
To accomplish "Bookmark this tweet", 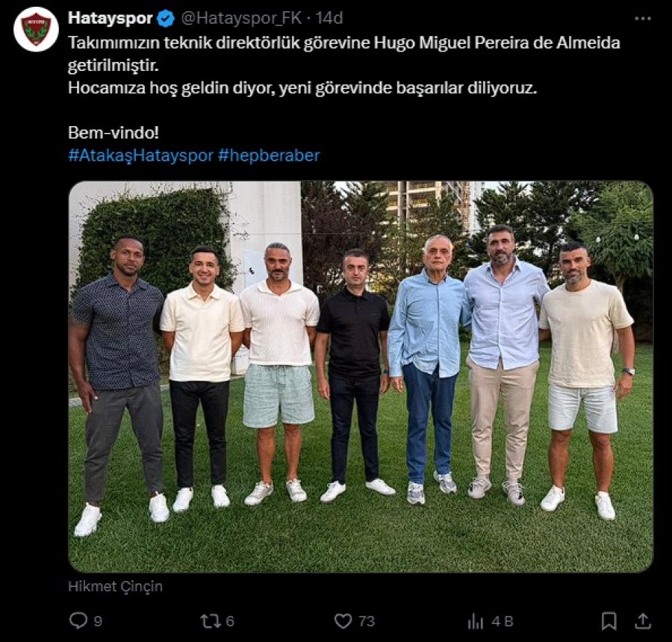I will (609, 621).
